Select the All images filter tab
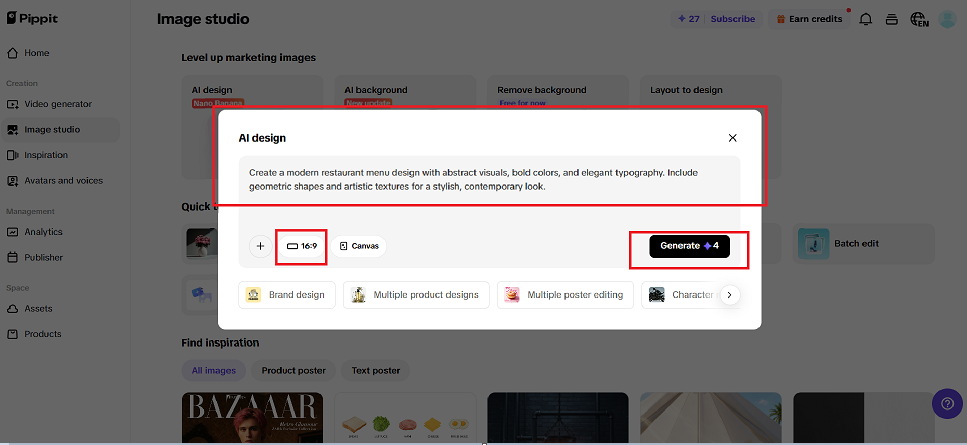The width and height of the screenshot is (967, 445). point(213,370)
